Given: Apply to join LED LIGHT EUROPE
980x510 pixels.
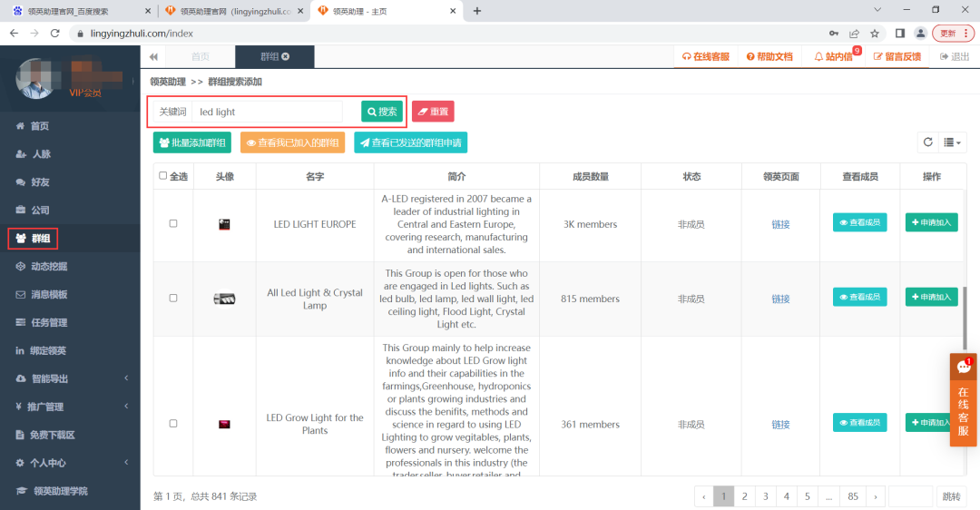Looking at the screenshot, I should tap(931, 222).
